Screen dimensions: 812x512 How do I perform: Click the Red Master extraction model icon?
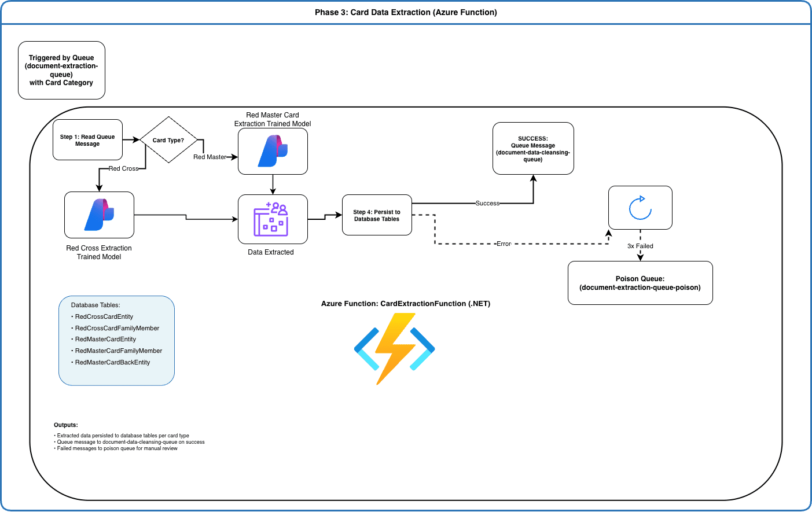[273, 151]
